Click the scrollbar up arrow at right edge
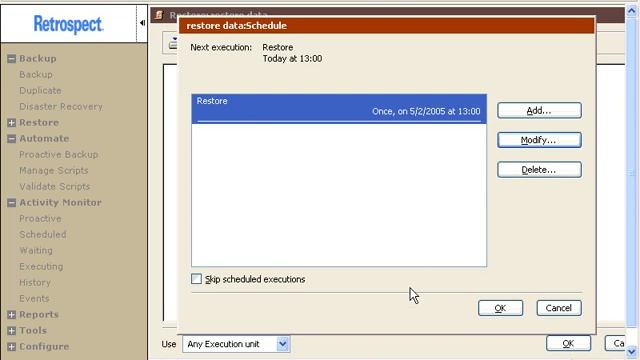The image size is (640, 360). pyautogui.click(x=631, y=11)
